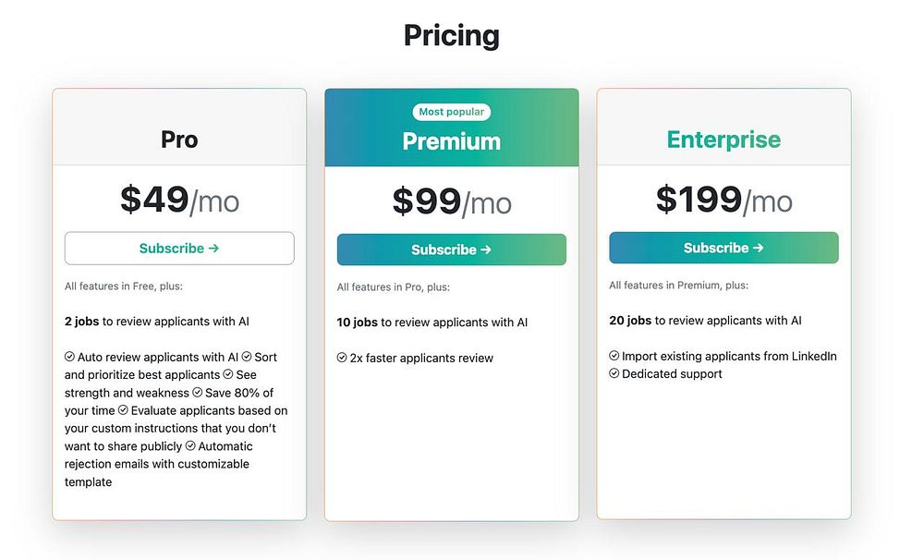This screenshot has height=560, width=924.
Task: Click the check icon beside 2x faster applicants review
Action: click(342, 358)
